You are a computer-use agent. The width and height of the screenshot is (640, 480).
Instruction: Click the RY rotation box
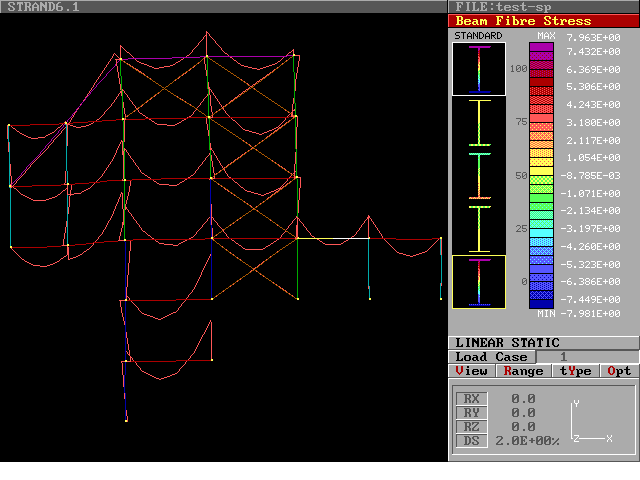[x=472, y=413]
